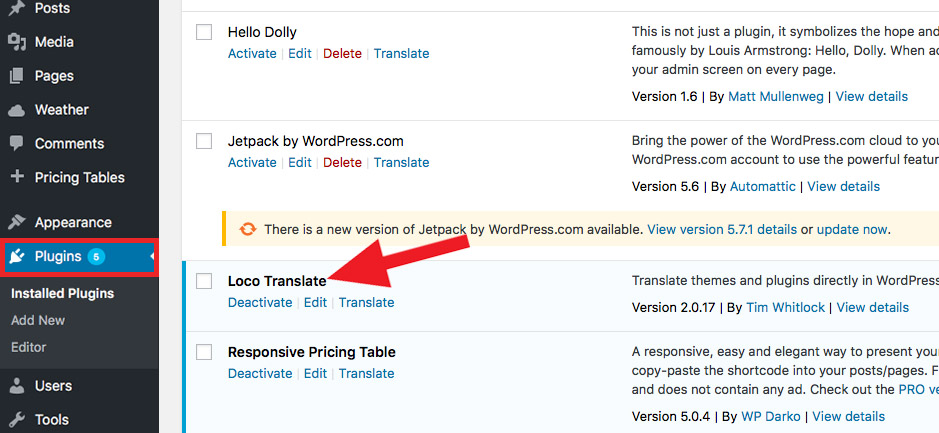Click the Tools wrench icon
The width and height of the screenshot is (939, 433).
coord(17,419)
